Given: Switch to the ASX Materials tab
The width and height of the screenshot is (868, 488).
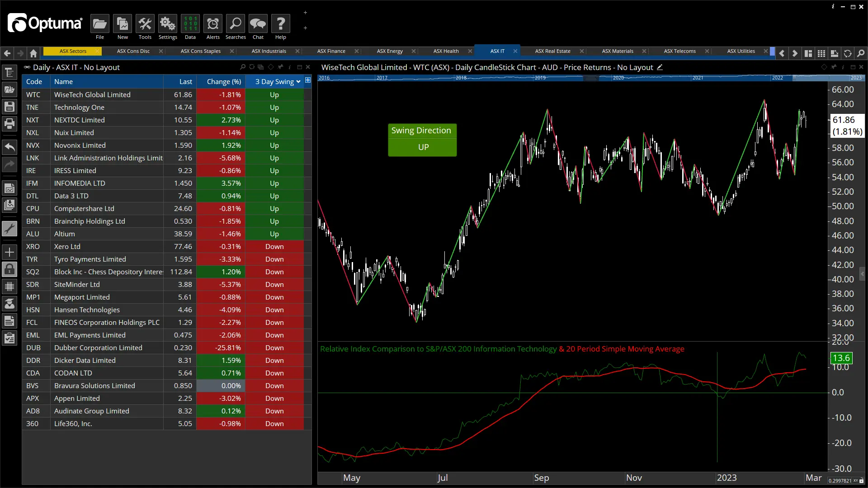Looking at the screenshot, I should tap(617, 51).
